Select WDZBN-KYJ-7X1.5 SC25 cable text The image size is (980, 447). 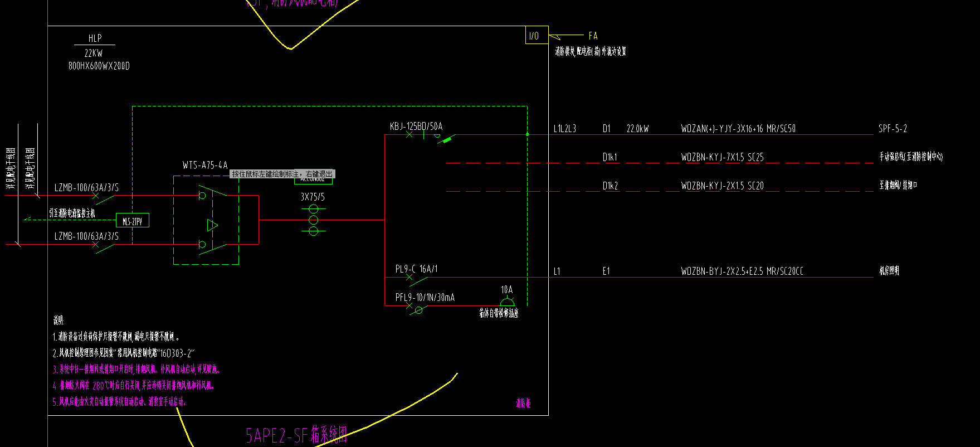click(722, 157)
